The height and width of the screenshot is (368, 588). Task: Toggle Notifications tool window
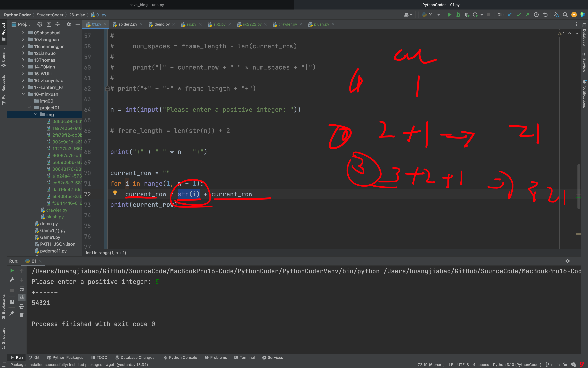(x=584, y=94)
